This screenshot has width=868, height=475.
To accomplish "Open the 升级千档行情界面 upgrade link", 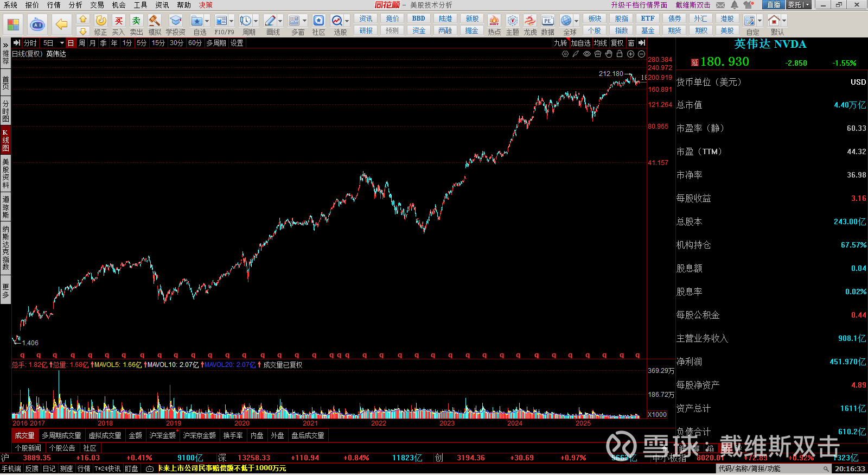I will [639, 5].
